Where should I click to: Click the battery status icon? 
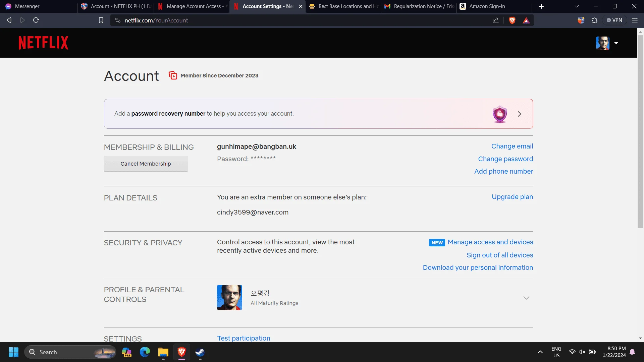click(592, 352)
